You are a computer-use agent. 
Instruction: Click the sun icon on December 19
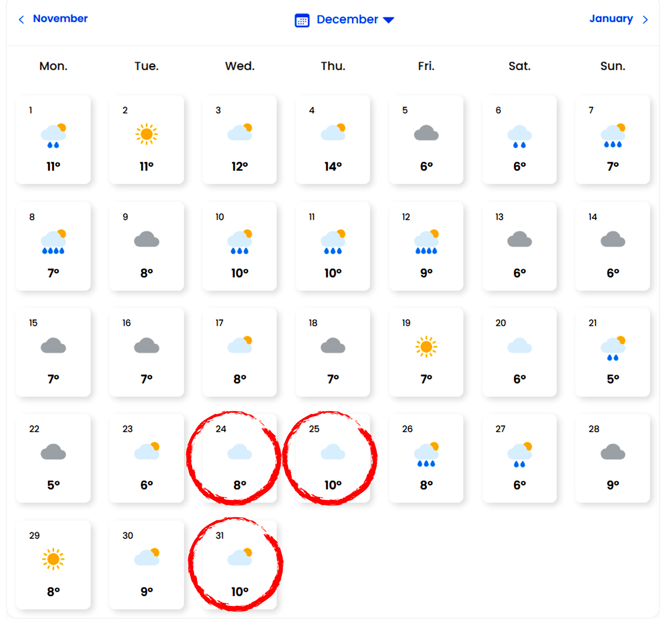pyautogui.click(x=426, y=347)
